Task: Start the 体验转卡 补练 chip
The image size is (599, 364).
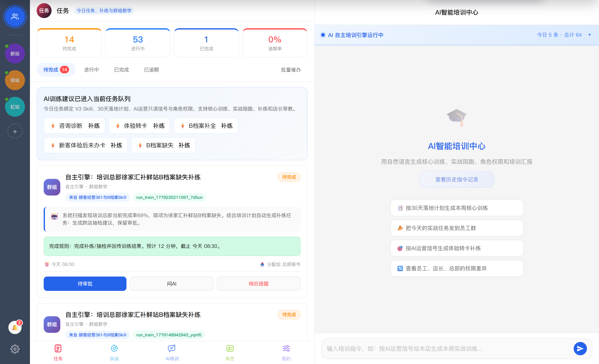Action: (139, 126)
